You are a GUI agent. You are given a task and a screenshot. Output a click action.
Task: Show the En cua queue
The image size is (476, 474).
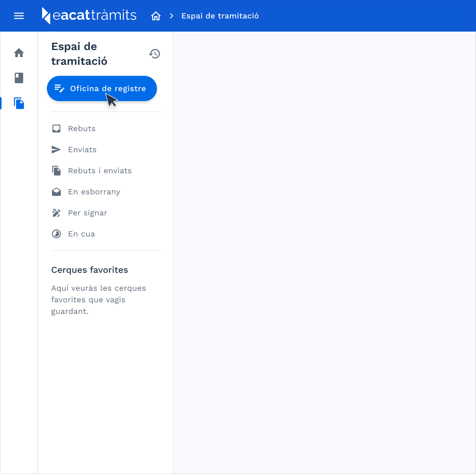(81, 234)
